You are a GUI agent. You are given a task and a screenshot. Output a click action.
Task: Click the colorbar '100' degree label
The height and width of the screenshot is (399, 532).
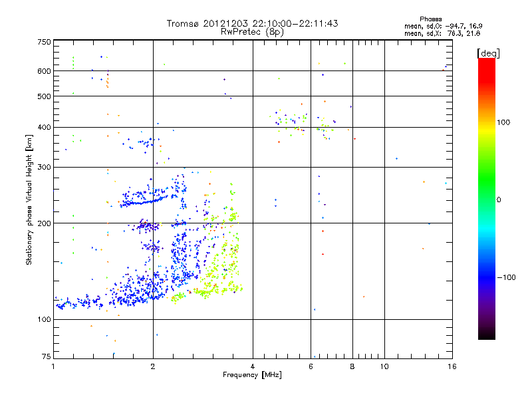pyautogui.click(x=503, y=122)
